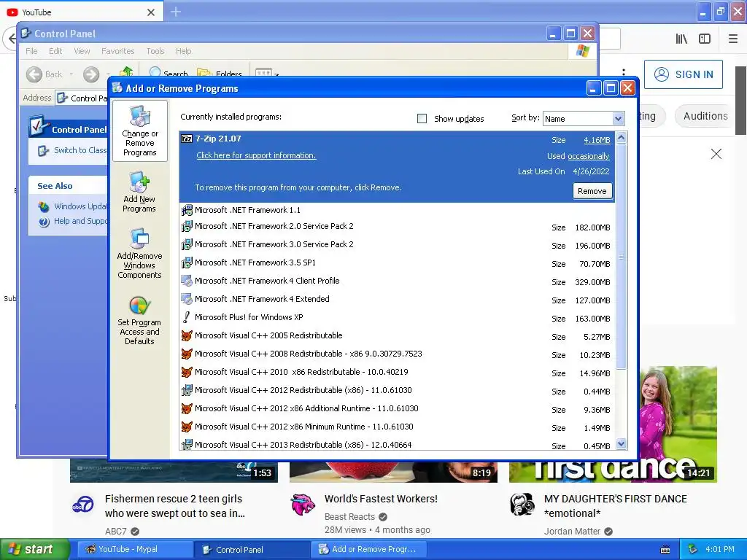Open My Daughter's First Dance thumbnail
The height and width of the screenshot is (560, 747).
677,424
